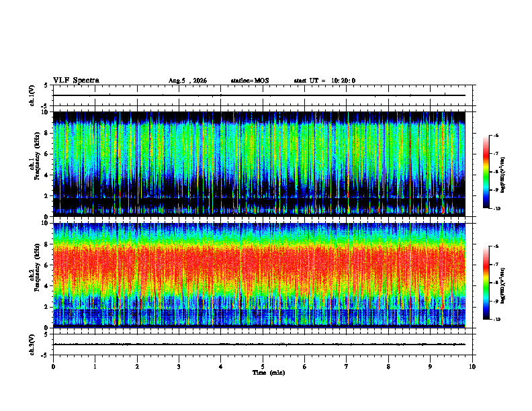The height and width of the screenshot is (411, 532).
Task: Click the "Time (min)" axis title
Action: [x=269, y=373]
